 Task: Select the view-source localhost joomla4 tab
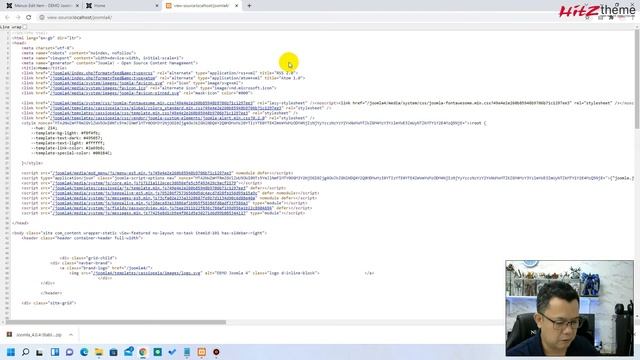[x=201, y=6]
